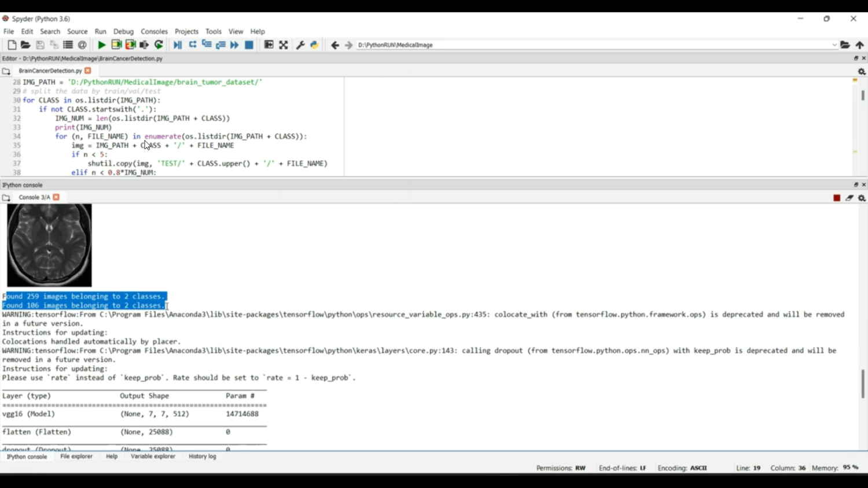
Task: Open file using the folder toolbar icon
Action: (25, 45)
